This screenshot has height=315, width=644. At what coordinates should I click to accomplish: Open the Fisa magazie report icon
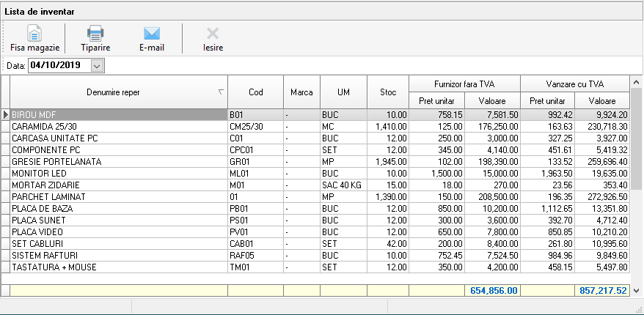(x=34, y=34)
